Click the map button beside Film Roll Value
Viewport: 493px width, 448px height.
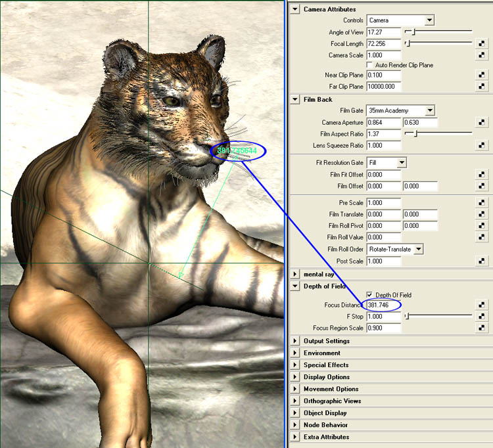click(482, 238)
